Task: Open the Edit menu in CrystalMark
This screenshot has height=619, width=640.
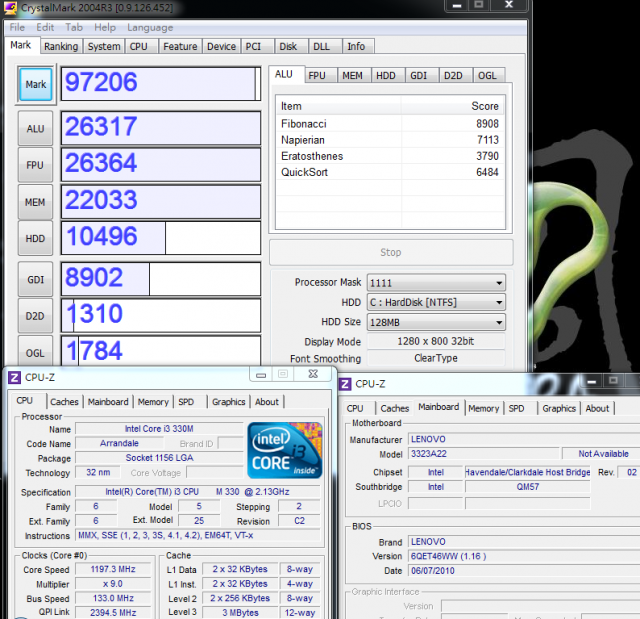Action: [45, 27]
